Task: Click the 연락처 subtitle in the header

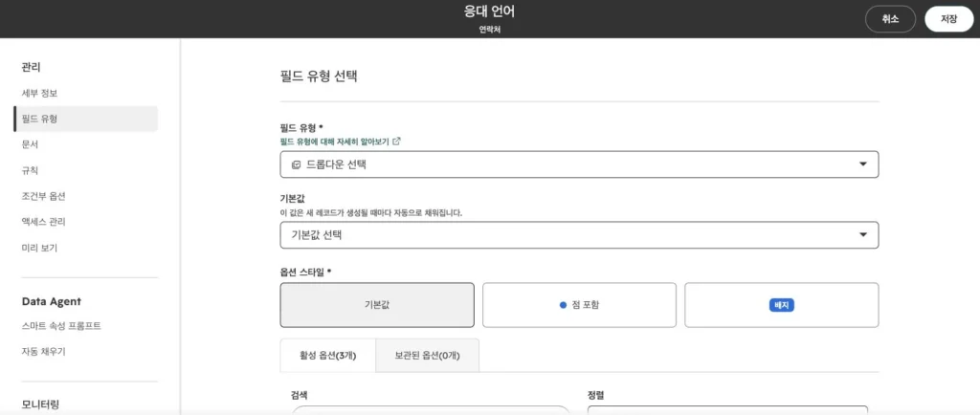Action: pyautogui.click(x=490, y=30)
